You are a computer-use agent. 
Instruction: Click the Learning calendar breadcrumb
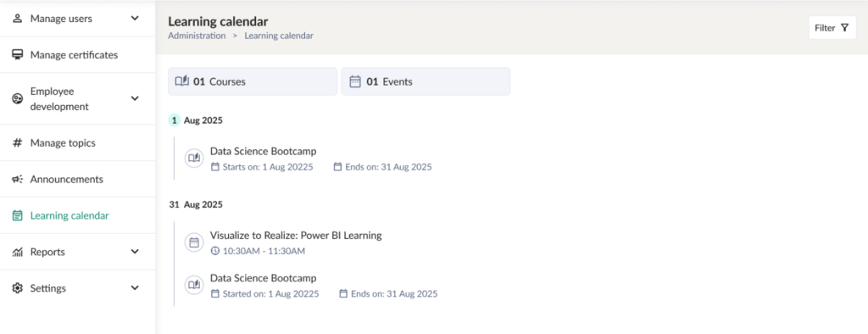coord(279,36)
